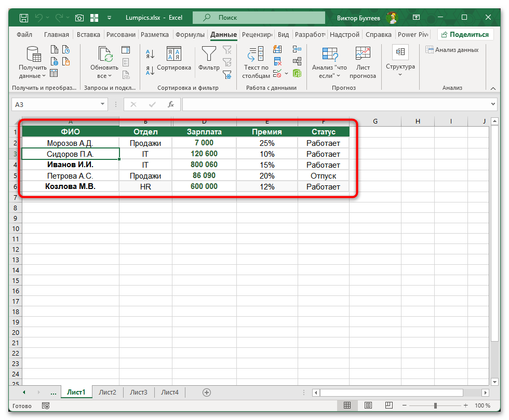Click Advanced filter icon with gear
The height and width of the screenshot is (420, 509).
[227, 75]
